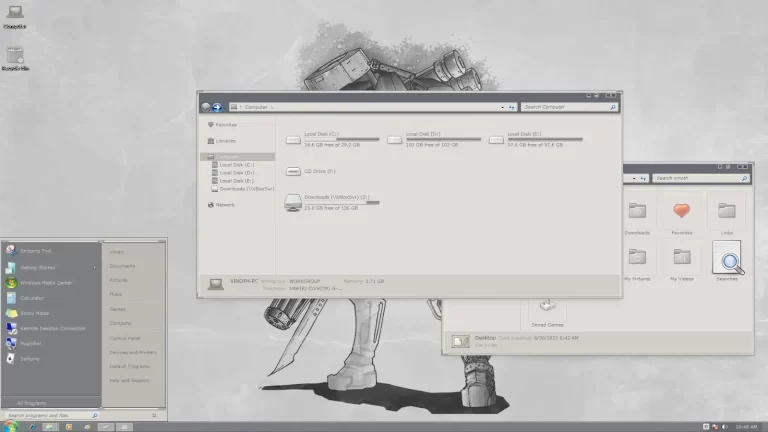This screenshot has height=432, width=768.
Task: Open My Videos folder in back window
Action: pos(682,262)
